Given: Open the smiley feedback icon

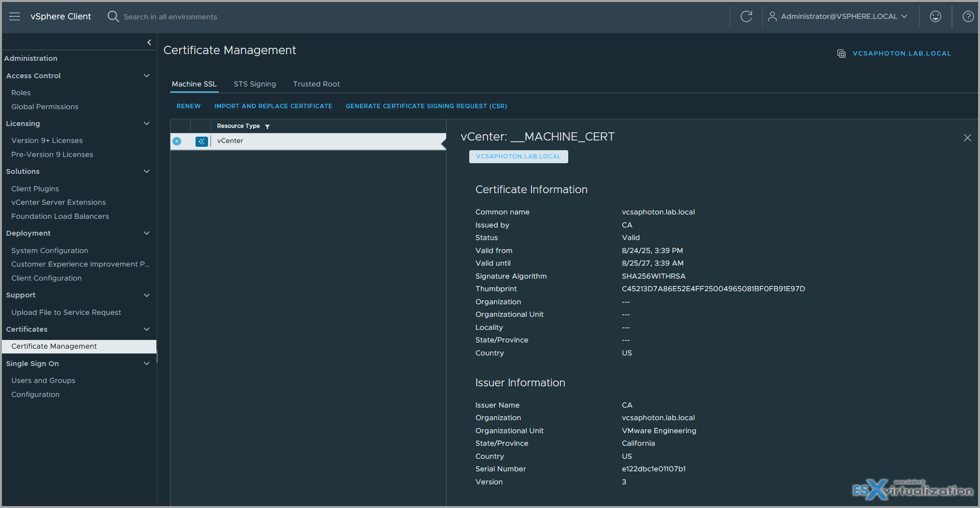Looking at the screenshot, I should point(936,16).
